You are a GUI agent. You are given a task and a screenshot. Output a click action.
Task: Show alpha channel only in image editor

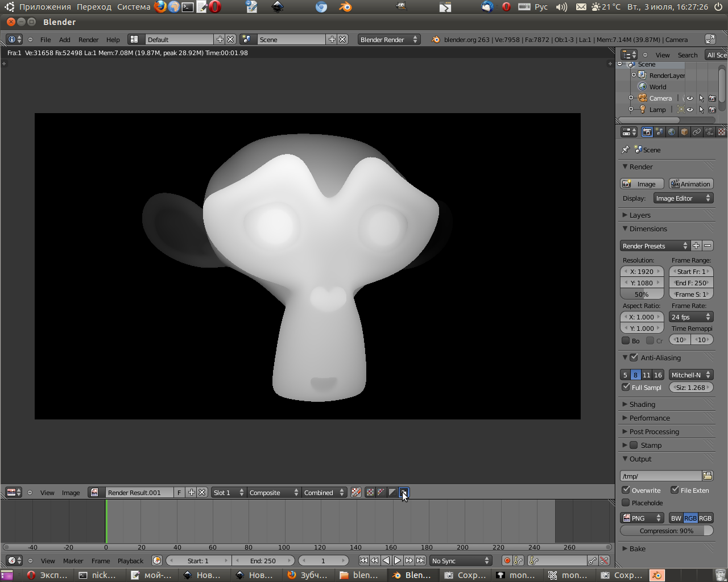pyautogui.click(x=392, y=492)
